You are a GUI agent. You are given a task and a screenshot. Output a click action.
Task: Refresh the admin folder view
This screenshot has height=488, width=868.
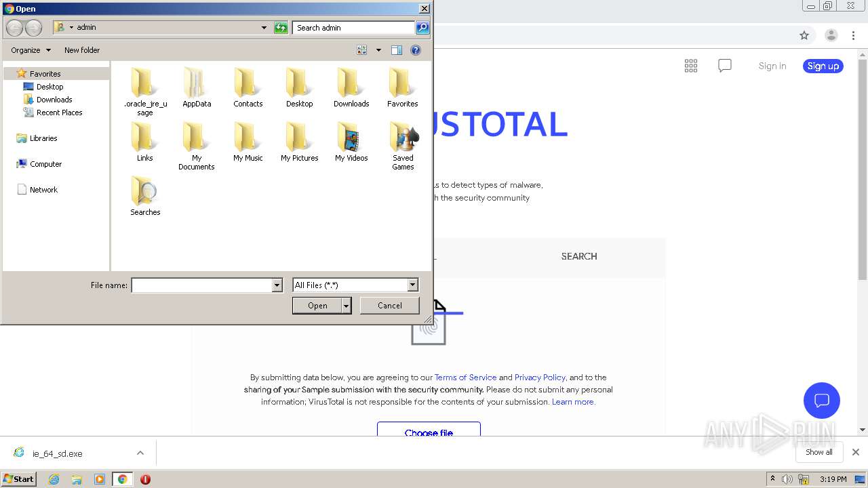tap(281, 28)
